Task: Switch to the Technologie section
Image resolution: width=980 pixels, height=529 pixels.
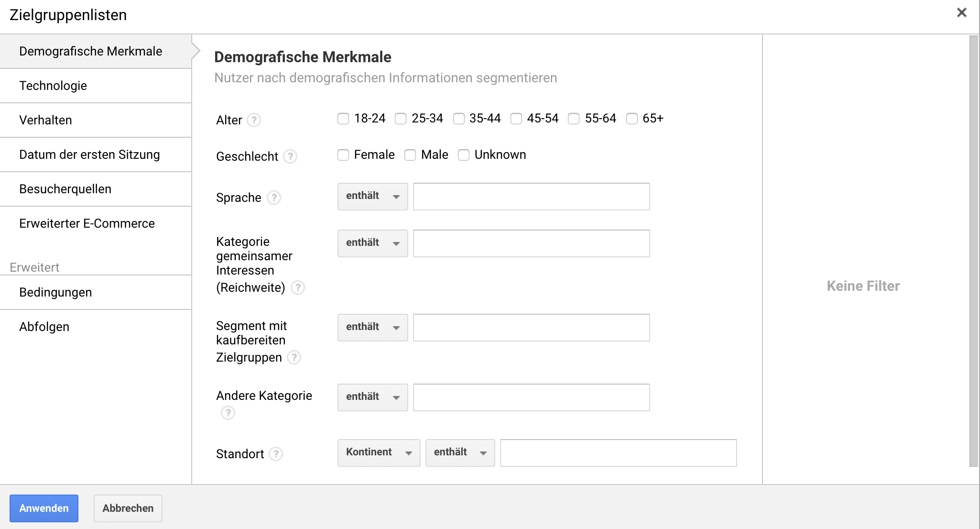Action: [96, 86]
